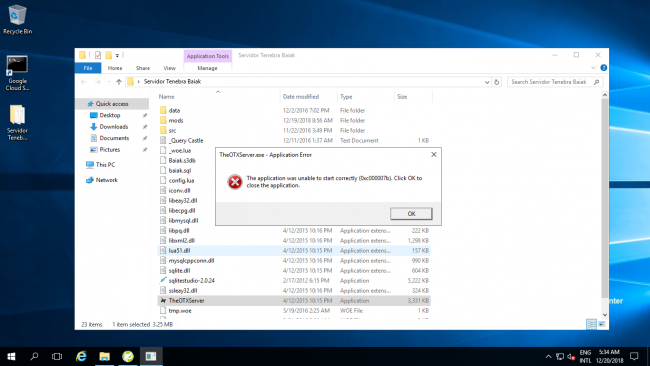Refresh the folder with the refresh icon
The image size is (650, 366).
(497, 82)
